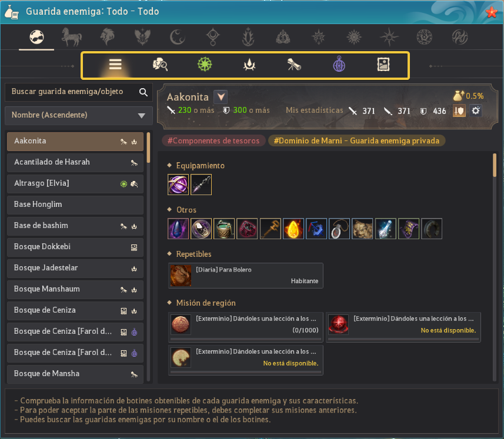Click the magnifying glass search icon
This screenshot has height=439, width=504.
(143, 92)
